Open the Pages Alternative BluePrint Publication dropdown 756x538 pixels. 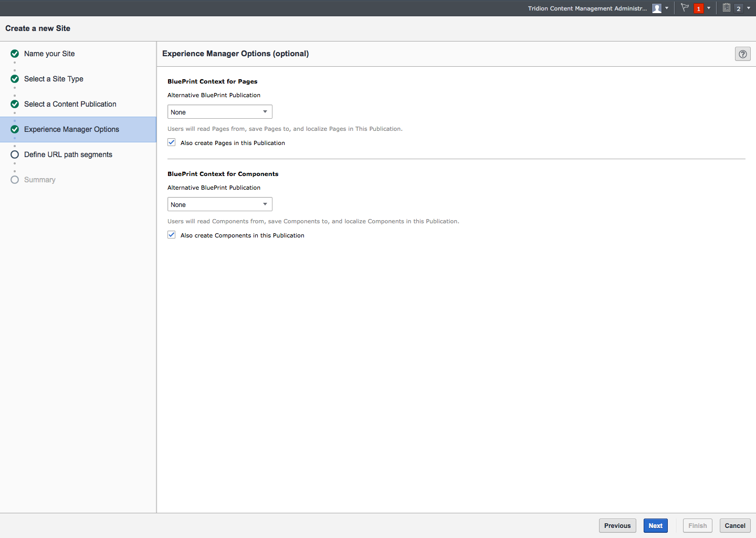[x=219, y=112]
